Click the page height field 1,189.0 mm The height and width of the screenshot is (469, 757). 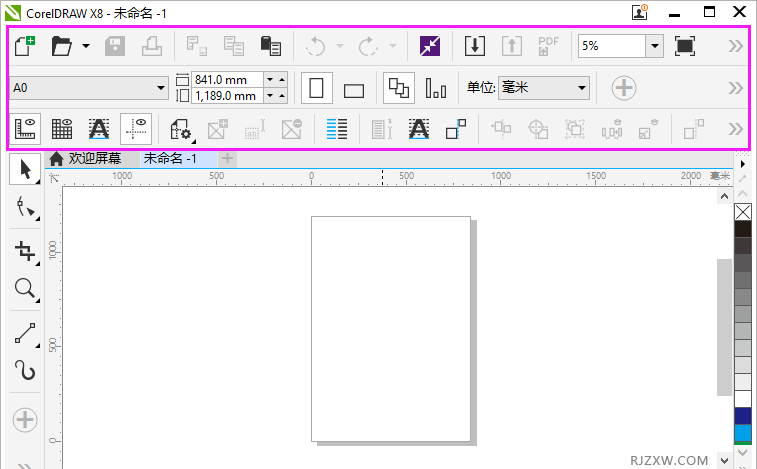point(227,96)
